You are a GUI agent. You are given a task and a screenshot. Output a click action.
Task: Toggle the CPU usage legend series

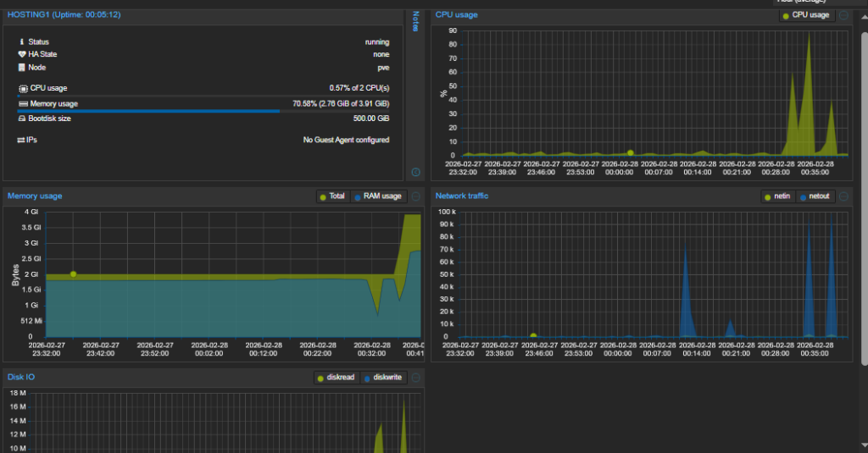[806, 15]
